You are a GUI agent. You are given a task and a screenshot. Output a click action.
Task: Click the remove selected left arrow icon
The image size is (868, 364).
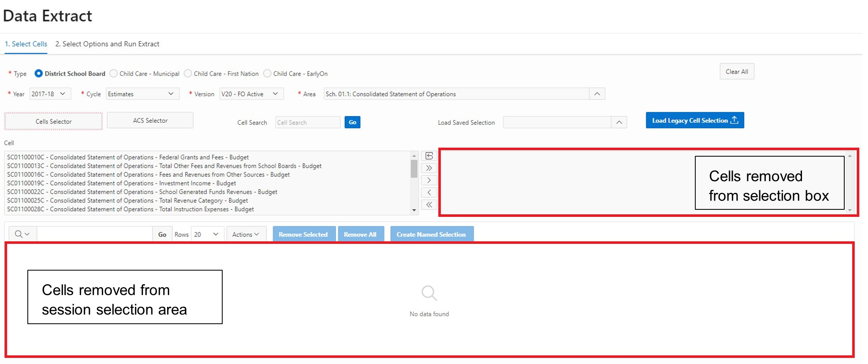point(429,192)
